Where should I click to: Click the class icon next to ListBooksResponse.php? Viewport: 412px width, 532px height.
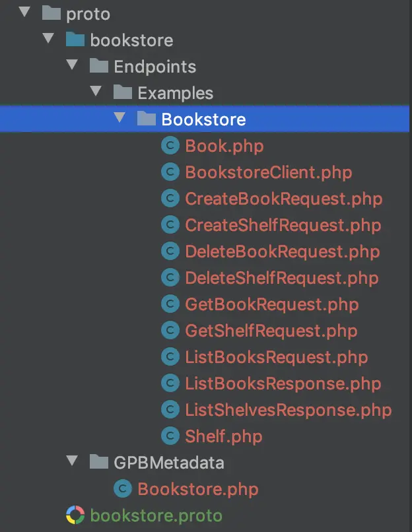click(x=171, y=383)
